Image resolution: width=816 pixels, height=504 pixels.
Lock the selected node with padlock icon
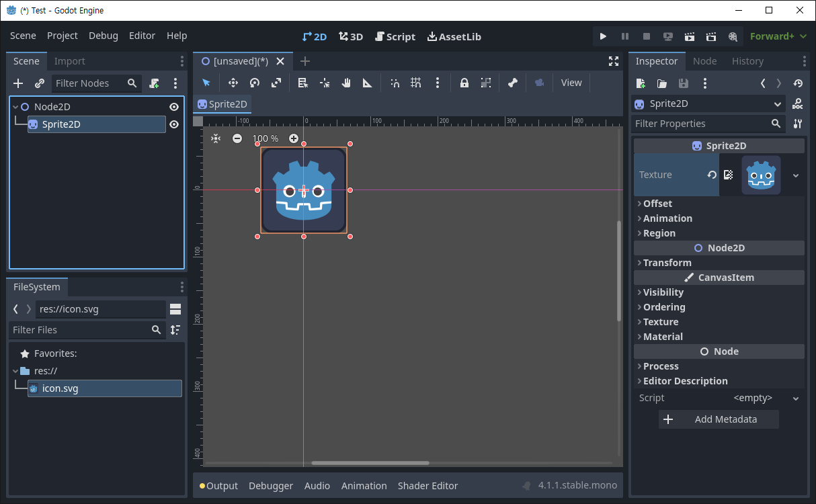[464, 83]
